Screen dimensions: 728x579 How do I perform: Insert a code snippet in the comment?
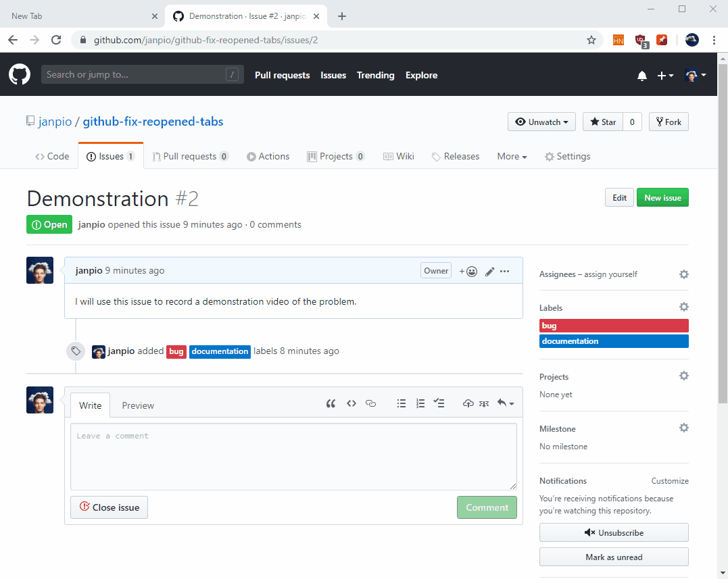(351, 403)
